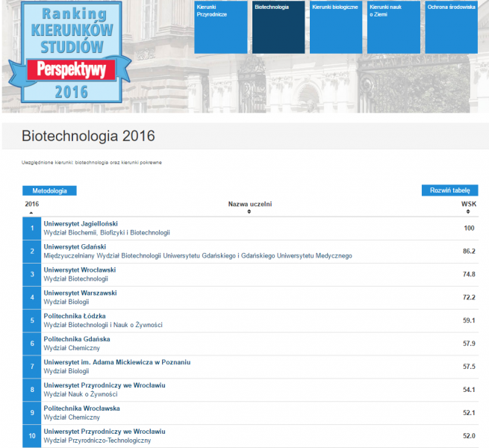
Task: Open Politechnika Wrocławska link
Action: click(x=81, y=408)
